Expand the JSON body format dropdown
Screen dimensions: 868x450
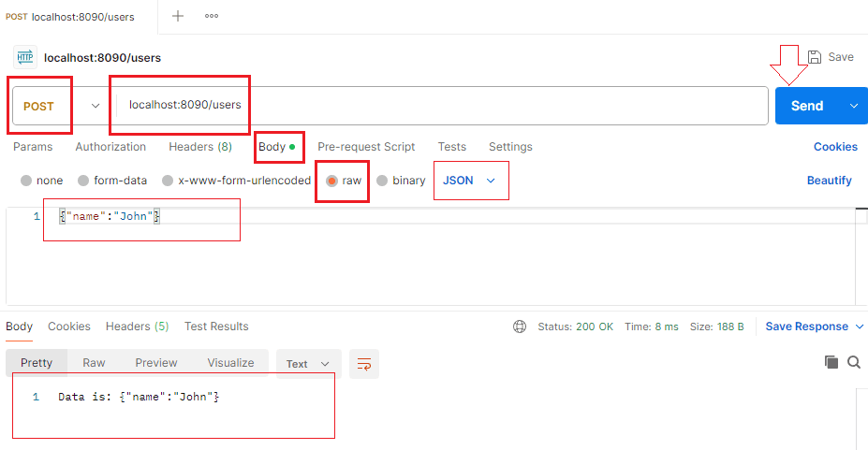tap(470, 181)
